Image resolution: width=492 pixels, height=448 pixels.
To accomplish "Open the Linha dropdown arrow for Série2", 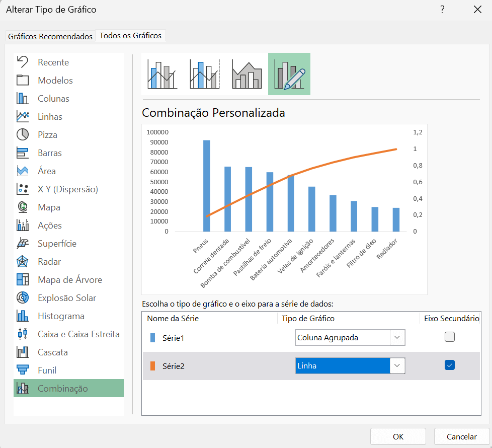I will tap(397, 366).
